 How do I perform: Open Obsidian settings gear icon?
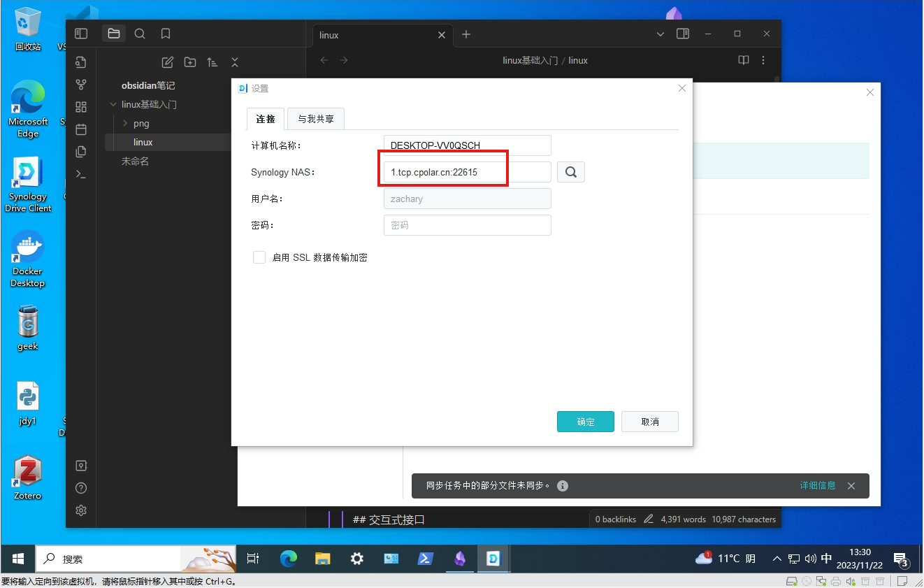tap(81, 510)
